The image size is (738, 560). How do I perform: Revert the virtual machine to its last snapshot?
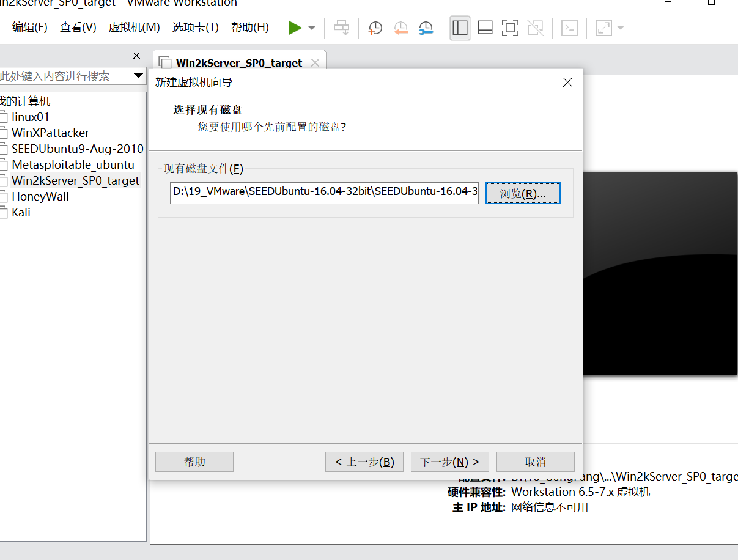click(400, 28)
